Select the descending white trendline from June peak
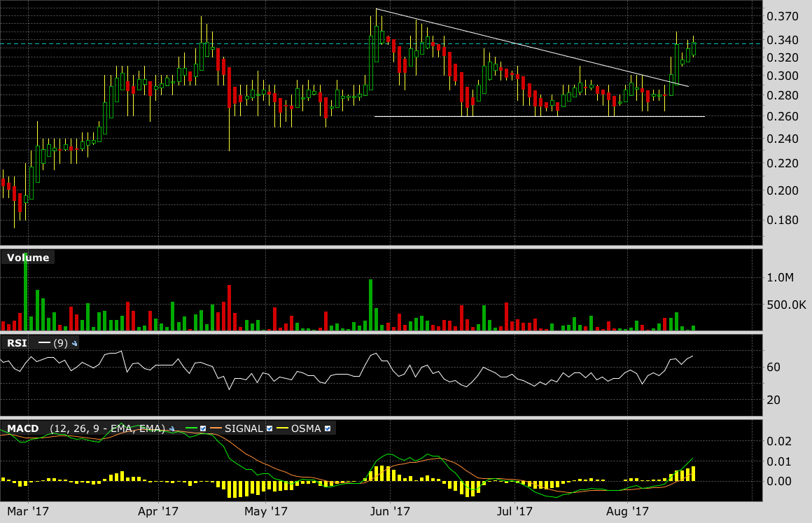The width and height of the screenshot is (812, 523). [531, 47]
